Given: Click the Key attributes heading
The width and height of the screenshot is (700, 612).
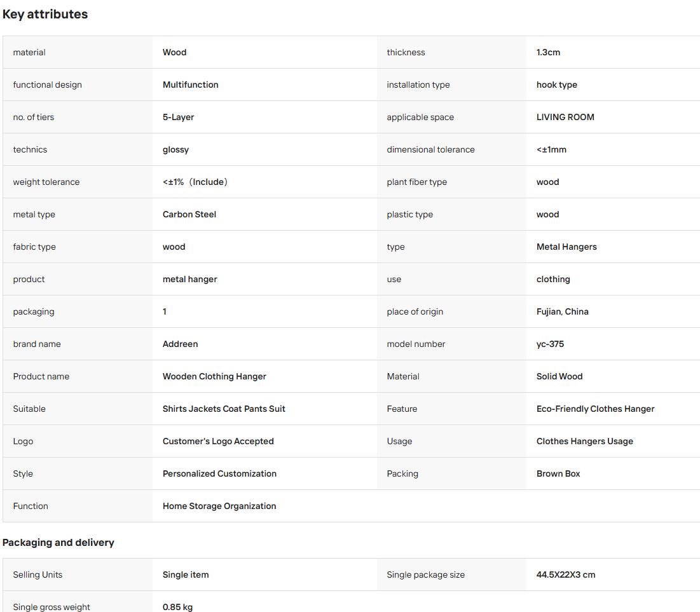Looking at the screenshot, I should pyautogui.click(x=45, y=14).
